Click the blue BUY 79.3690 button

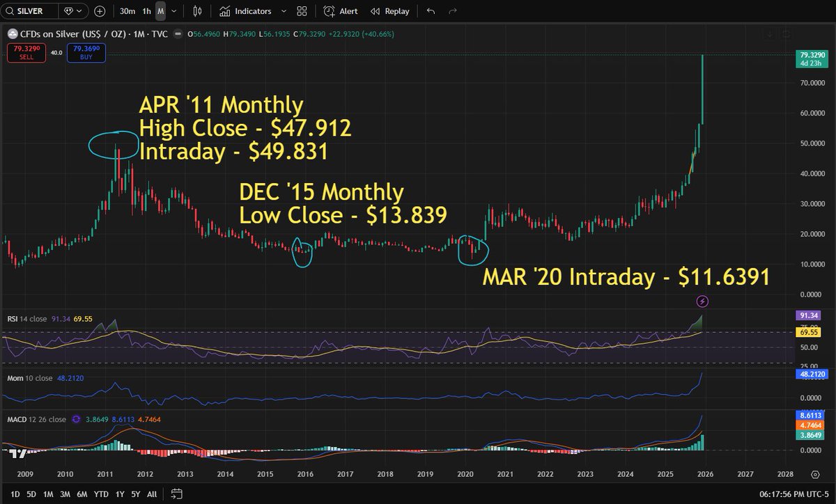pos(86,52)
